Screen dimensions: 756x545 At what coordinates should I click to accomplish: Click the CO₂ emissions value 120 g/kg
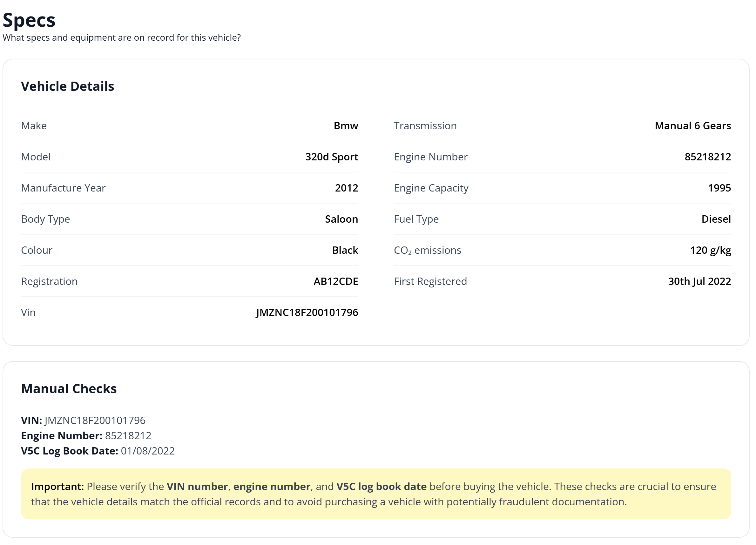click(710, 250)
